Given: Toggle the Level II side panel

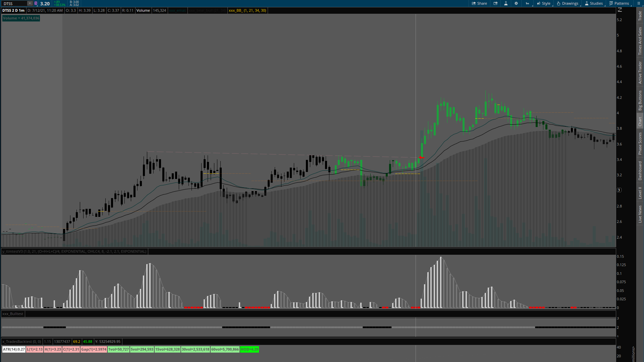Looking at the screenshot, I should pos(640,193).
